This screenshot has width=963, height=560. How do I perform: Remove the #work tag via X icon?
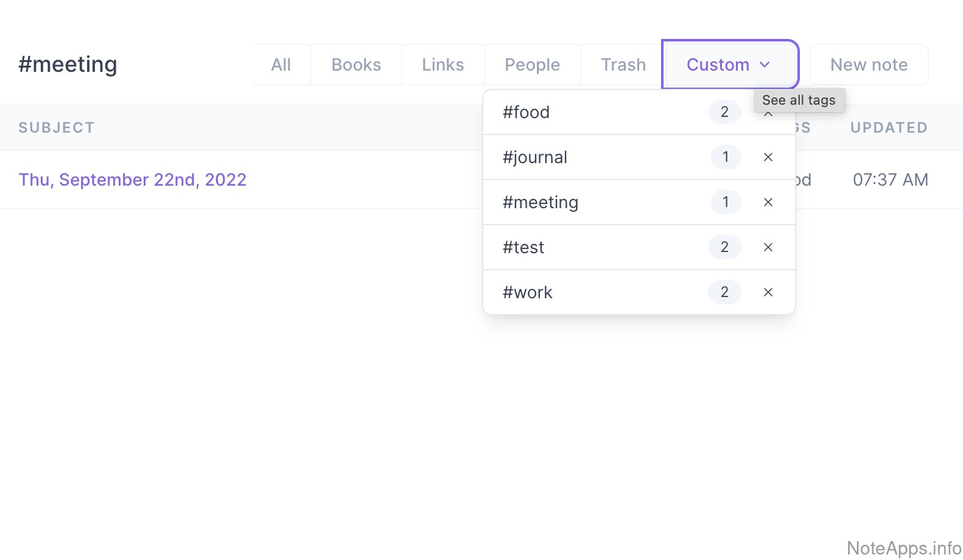(768, 292)
